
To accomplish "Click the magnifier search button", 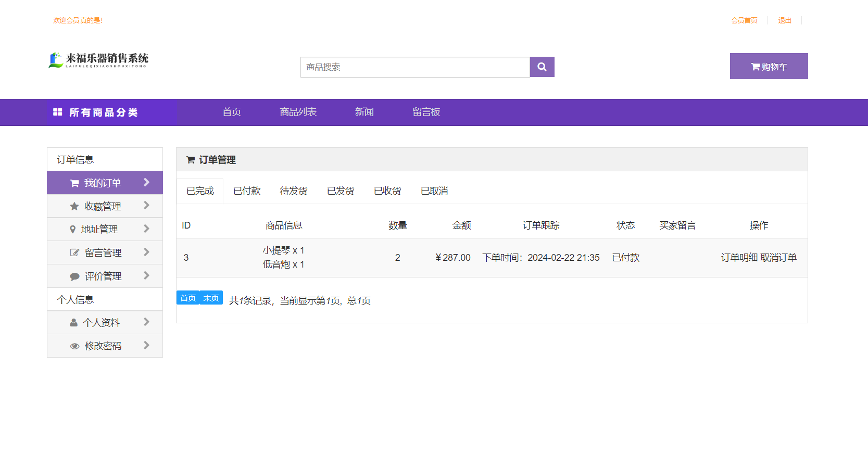I will pos(542,67).
